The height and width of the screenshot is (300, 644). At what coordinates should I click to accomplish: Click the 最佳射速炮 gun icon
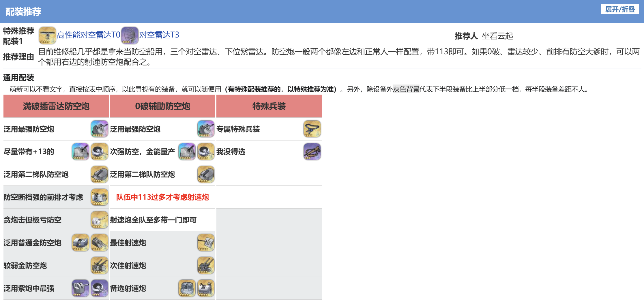pyautogui.click(x=206, y=243)
